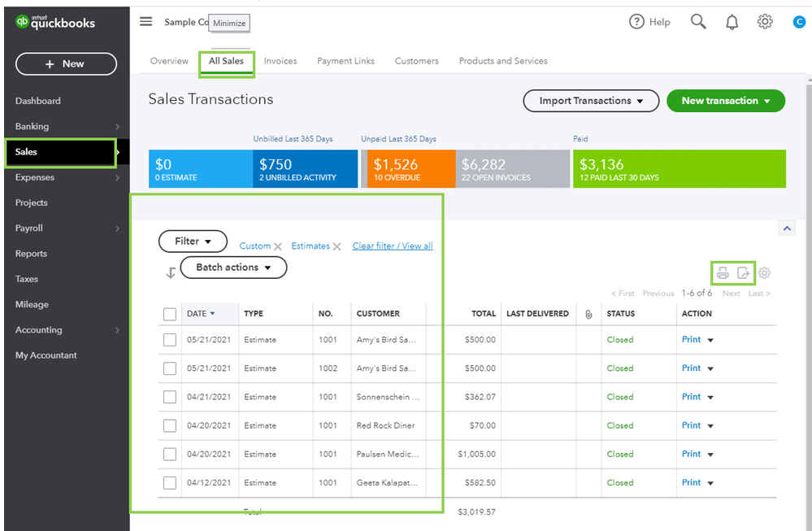Viewport: 812px width, 531px height.
Task: Select the green $3,136 Paid bar
Action: (x=680, y=169)
